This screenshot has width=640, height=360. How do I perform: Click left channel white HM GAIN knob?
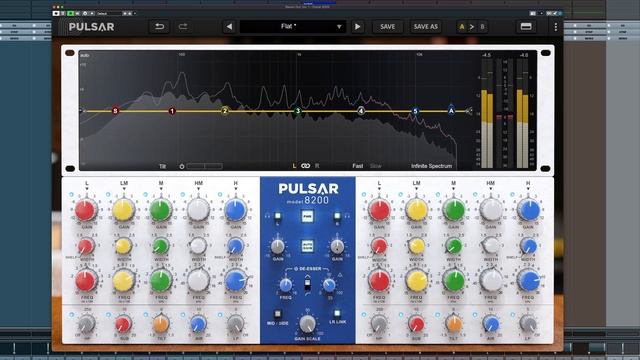(198, 210)
